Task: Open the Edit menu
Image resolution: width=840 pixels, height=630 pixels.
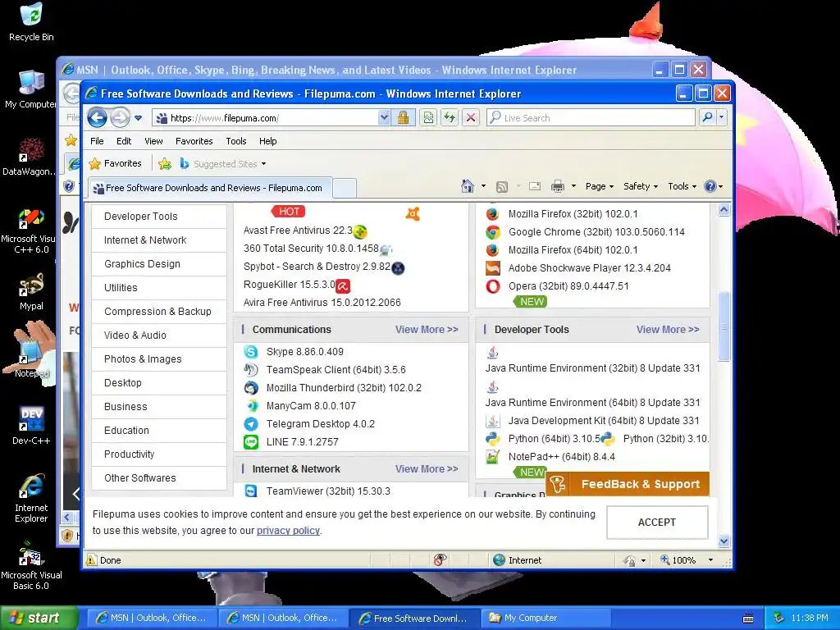Action: [124, 141]
